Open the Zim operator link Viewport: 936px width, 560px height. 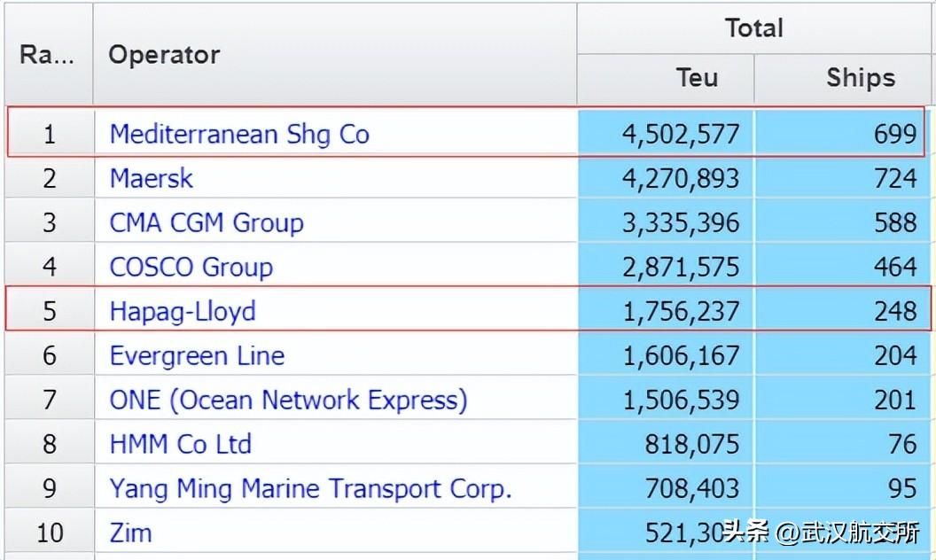pos(130,533)
